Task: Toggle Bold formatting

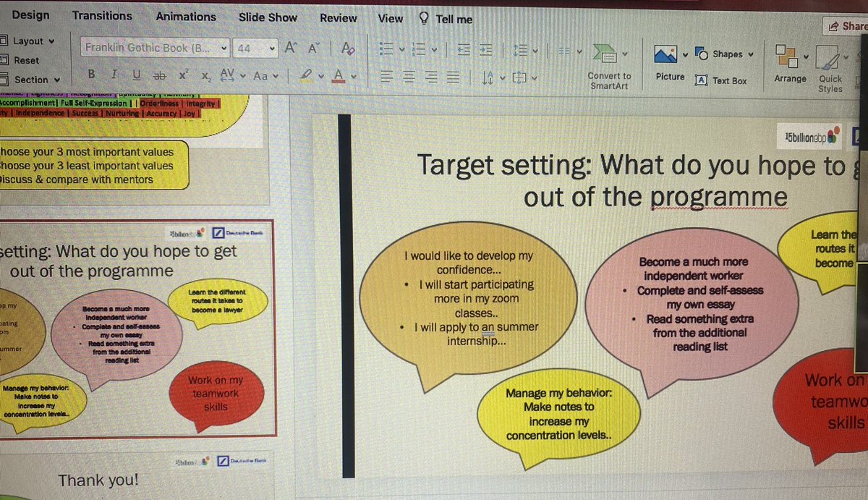Action: click(x=92, y=74)
